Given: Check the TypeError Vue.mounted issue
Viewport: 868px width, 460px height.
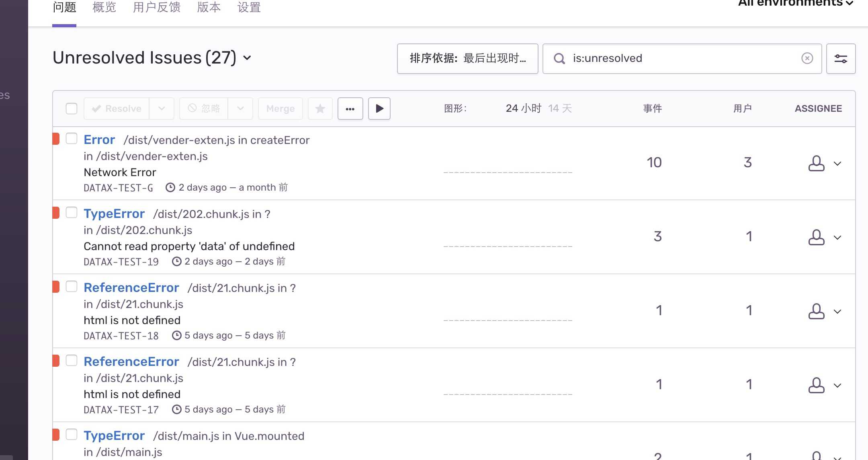Looking at the screenshot, I should [x=72, y=434].
